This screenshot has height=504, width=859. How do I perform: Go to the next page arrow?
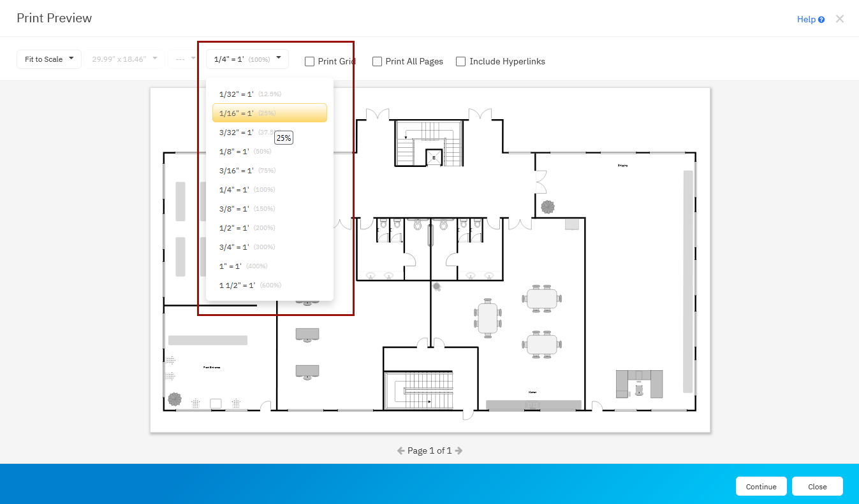coord(459,450)
